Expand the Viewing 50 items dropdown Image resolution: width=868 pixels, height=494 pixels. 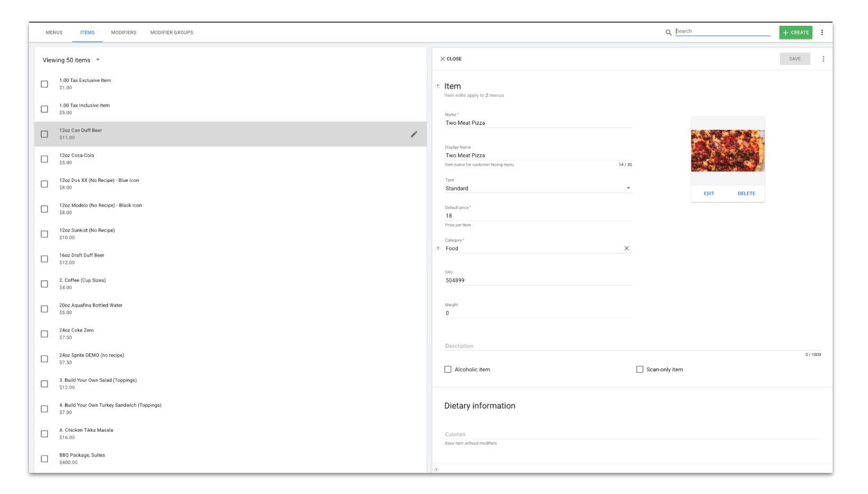coord(71,60)
